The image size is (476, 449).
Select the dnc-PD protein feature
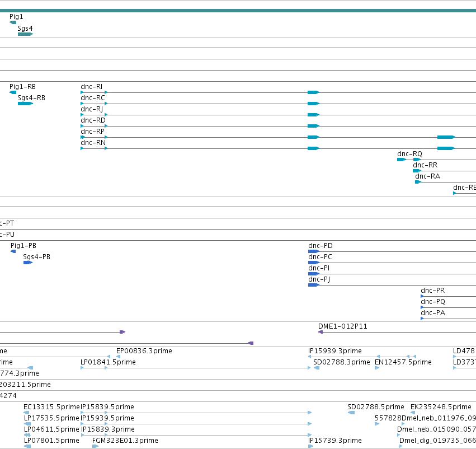pyautogui.click(x=392, y=251)
